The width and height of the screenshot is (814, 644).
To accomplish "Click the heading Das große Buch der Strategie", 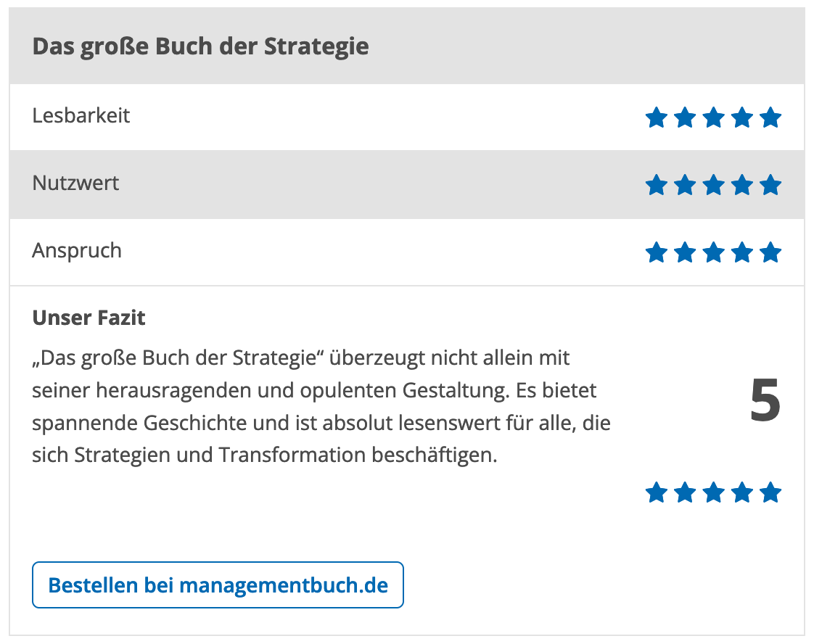I will [201, 46].
